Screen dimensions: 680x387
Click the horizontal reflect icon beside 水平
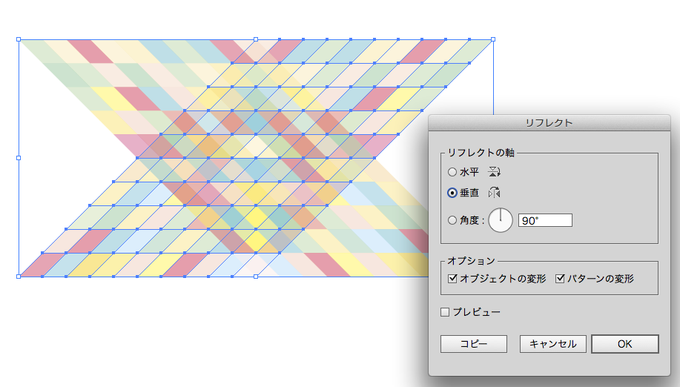pos(494,172)
